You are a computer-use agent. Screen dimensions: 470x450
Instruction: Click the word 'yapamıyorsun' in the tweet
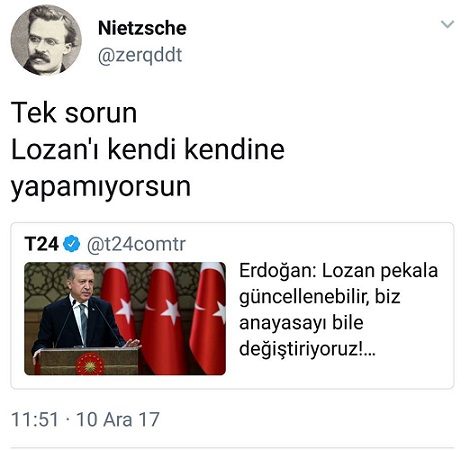point(101,187)
